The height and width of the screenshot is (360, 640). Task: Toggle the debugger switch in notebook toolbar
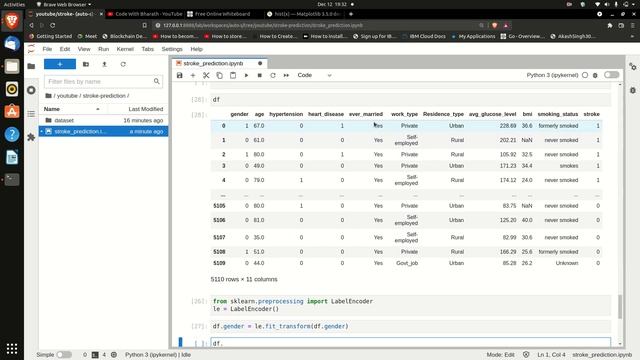point(611,75)
